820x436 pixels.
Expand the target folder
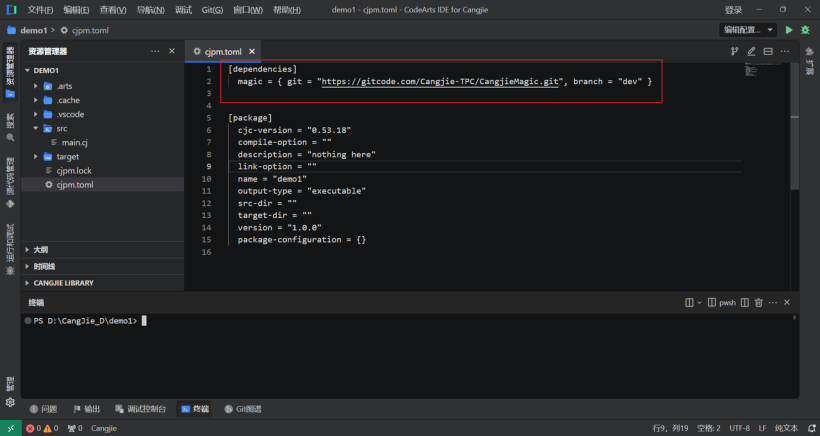(36, 156)
